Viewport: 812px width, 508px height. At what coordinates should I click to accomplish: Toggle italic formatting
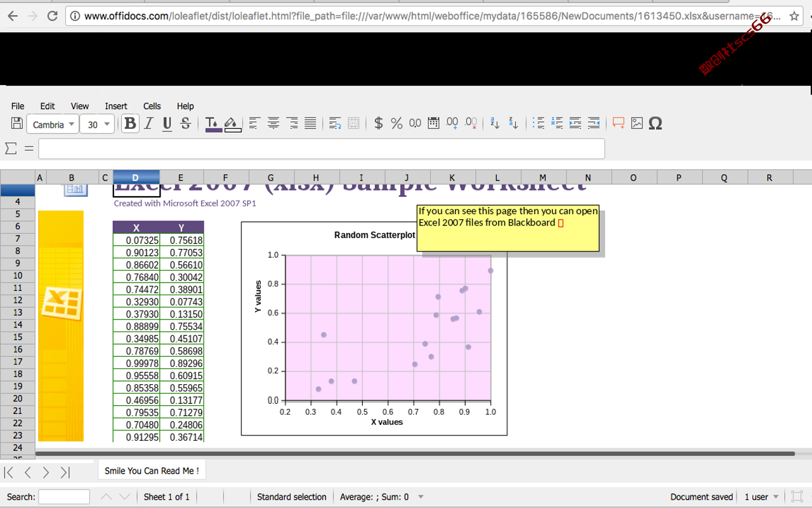(148, 123)
